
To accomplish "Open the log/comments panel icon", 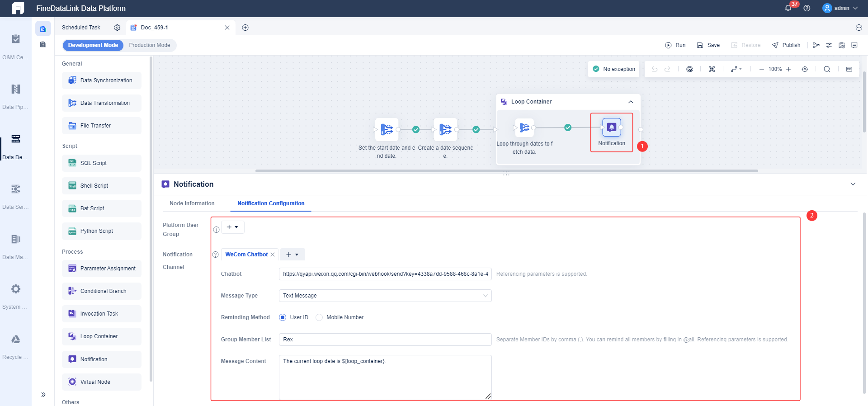I will click(x=854, y=45).
